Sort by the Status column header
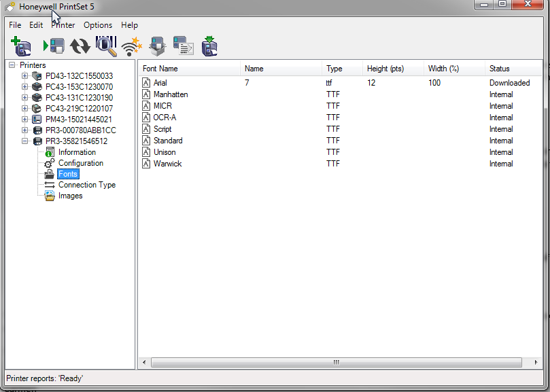The height and width of the screenshot is (392, 550). coord(513,69)
